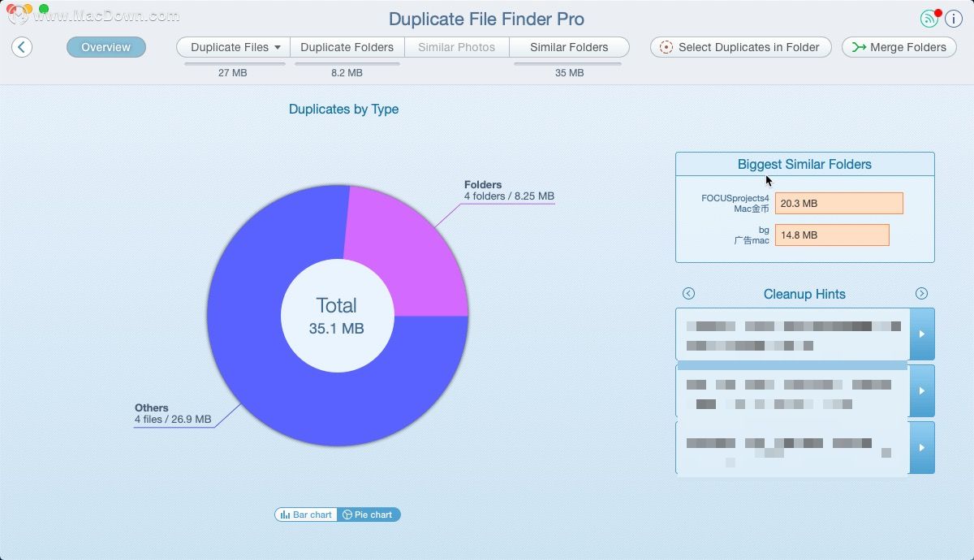Click the 35 MB size under Similar Folders
This screenshot has width=974, height=560.
569,73
